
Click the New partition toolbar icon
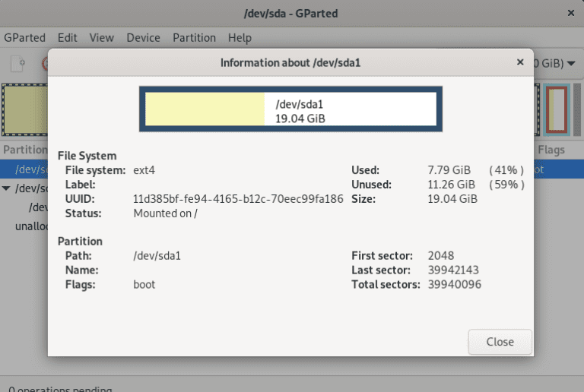[x=21, y=64]
